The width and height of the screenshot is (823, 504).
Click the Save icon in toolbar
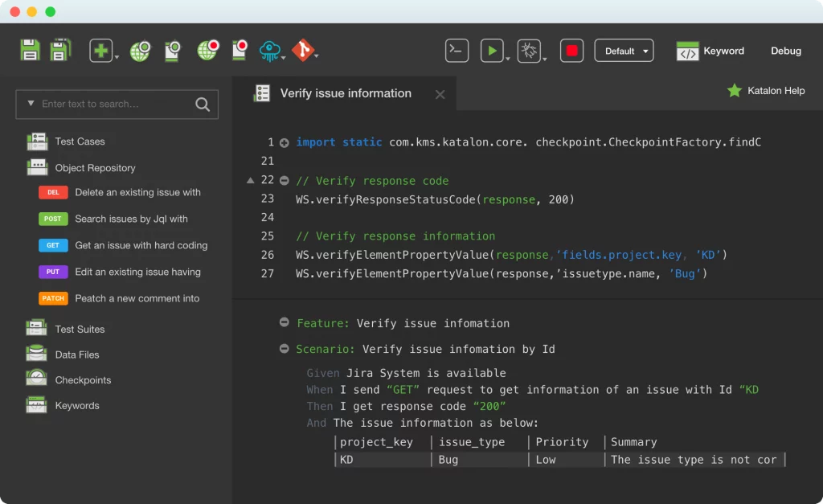click(x=30, y=51)
